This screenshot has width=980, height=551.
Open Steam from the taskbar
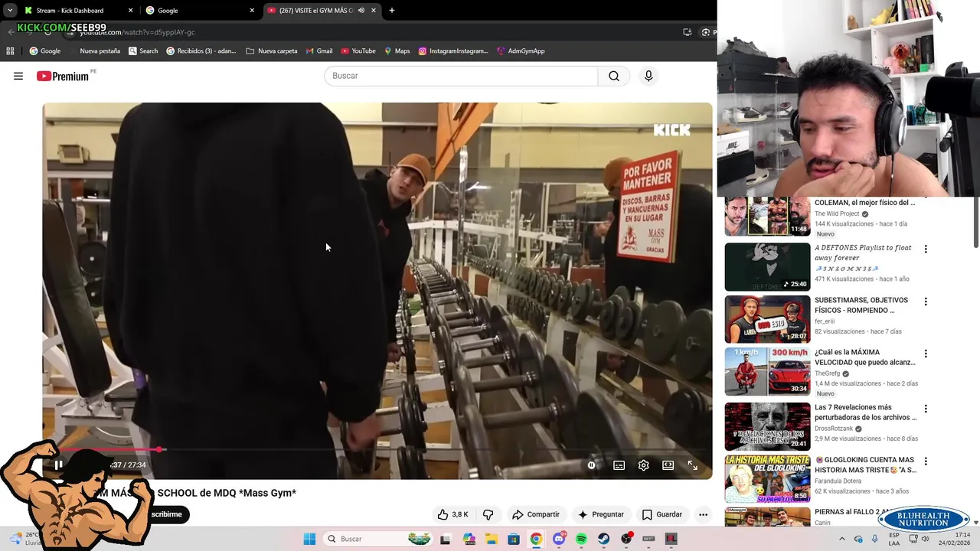pyautogui.click(x=604, y=539)
